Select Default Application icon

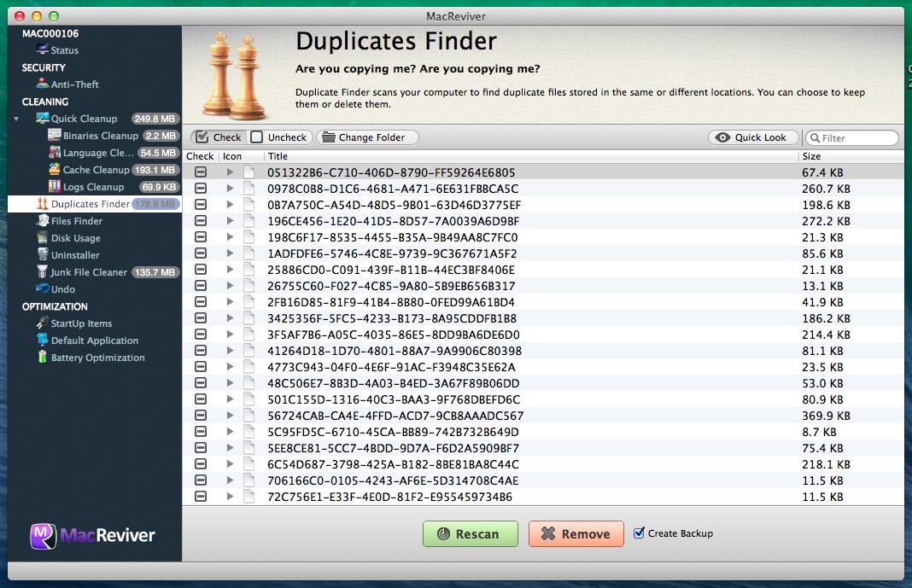[x=43, y=340]
